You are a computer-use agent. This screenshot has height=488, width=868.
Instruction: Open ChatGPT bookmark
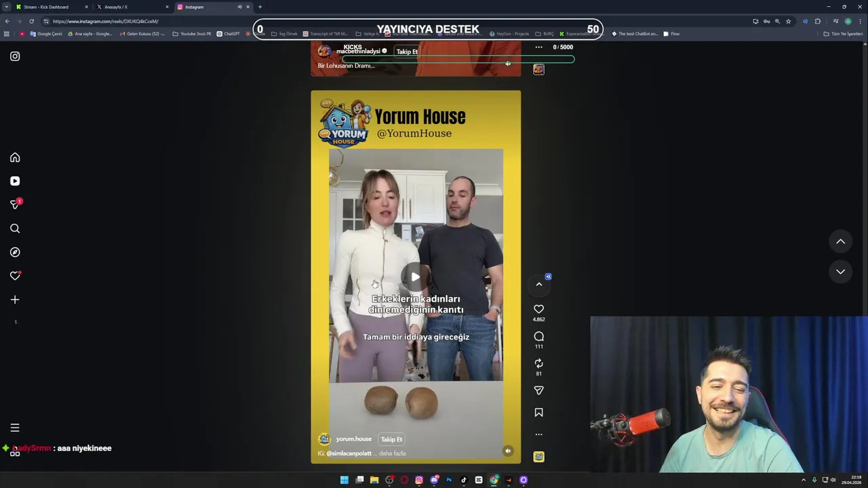click(228, 34)
